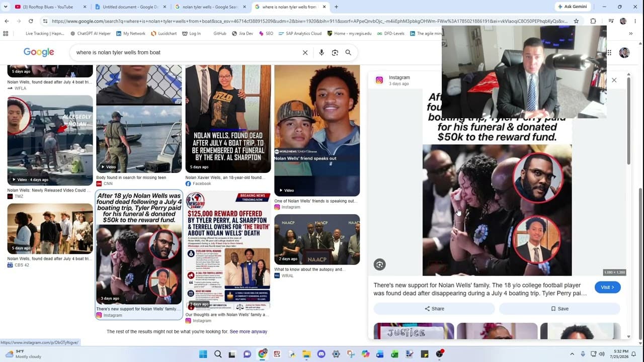The image size is (644, 362).
Task: Reload the current page
Action: pyautogui.click(x=31, y=21)
